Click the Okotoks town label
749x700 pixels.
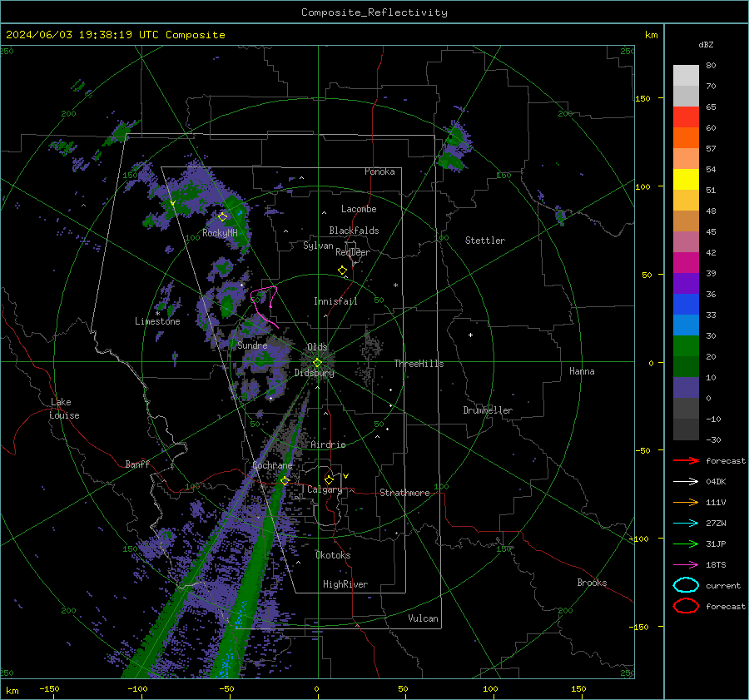click(x=333, y=555)
